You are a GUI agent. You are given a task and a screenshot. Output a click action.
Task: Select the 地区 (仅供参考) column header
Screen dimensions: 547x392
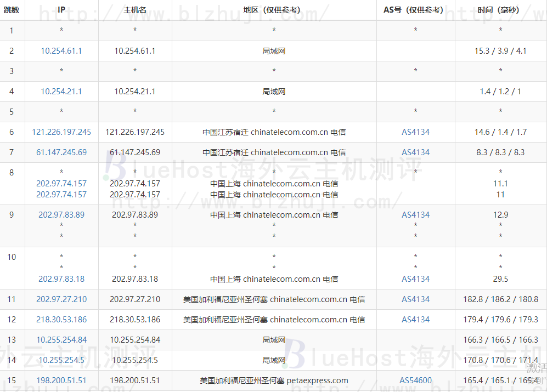(x=274, y=10)
